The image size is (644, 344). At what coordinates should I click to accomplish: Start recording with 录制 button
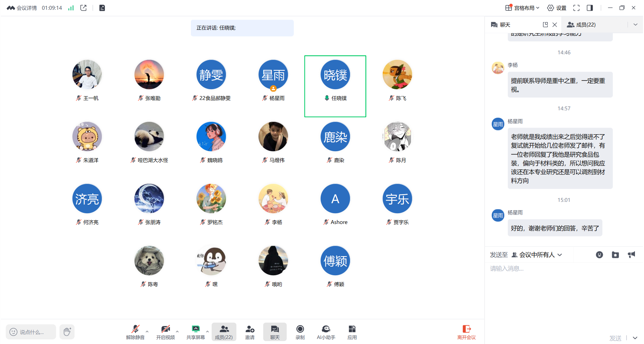point(300,332)
